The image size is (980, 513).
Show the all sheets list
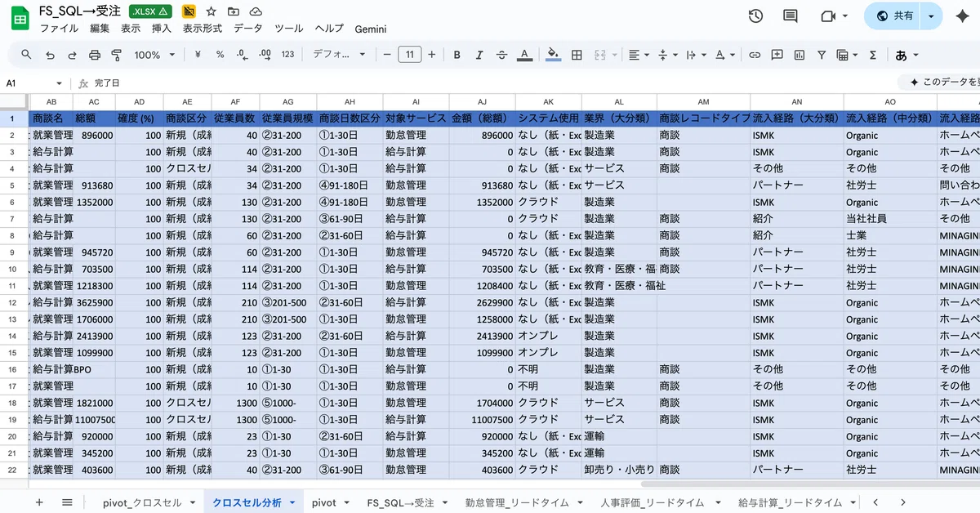pos(67,502)
